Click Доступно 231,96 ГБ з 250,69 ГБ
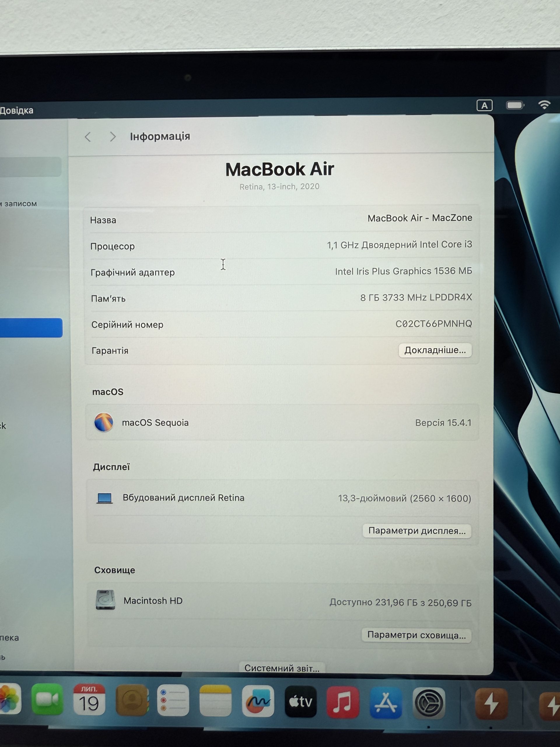 point(401,603)
